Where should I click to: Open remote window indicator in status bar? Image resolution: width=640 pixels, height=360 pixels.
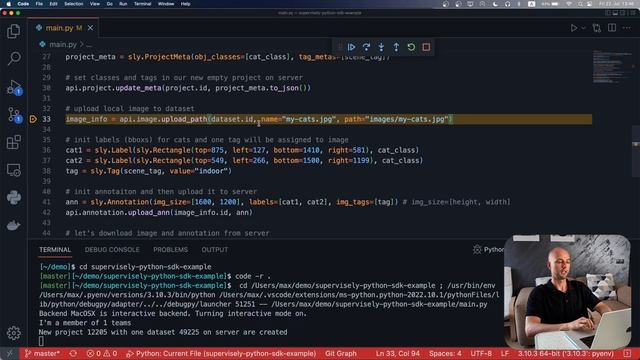tap(9, 353)
